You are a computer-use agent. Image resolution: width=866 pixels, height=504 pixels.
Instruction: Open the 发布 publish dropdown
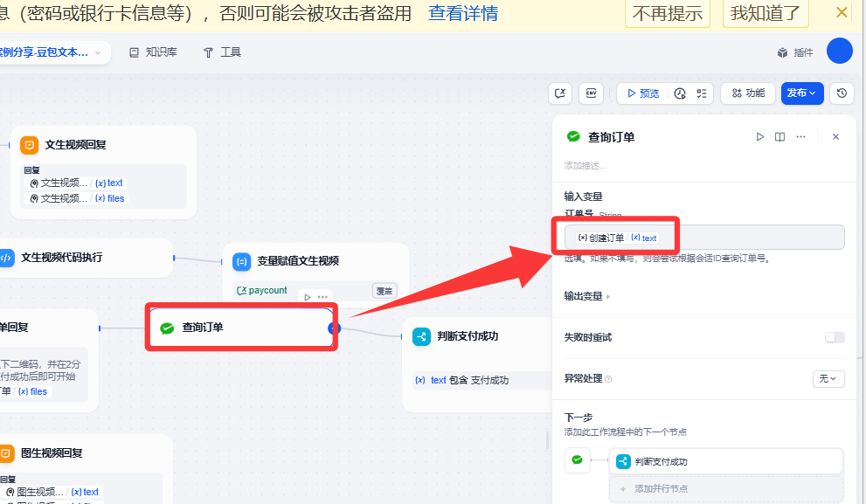802,93
